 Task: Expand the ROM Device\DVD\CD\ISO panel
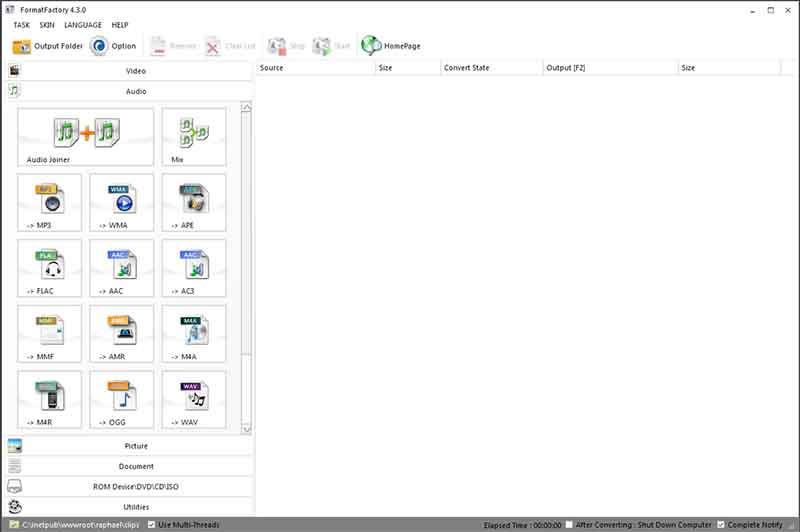130,487
